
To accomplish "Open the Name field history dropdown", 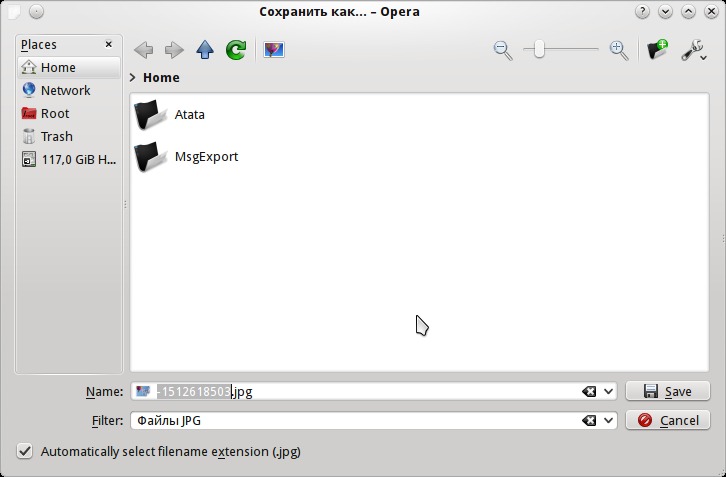I will pyautogui.click(x=608, y=392).
